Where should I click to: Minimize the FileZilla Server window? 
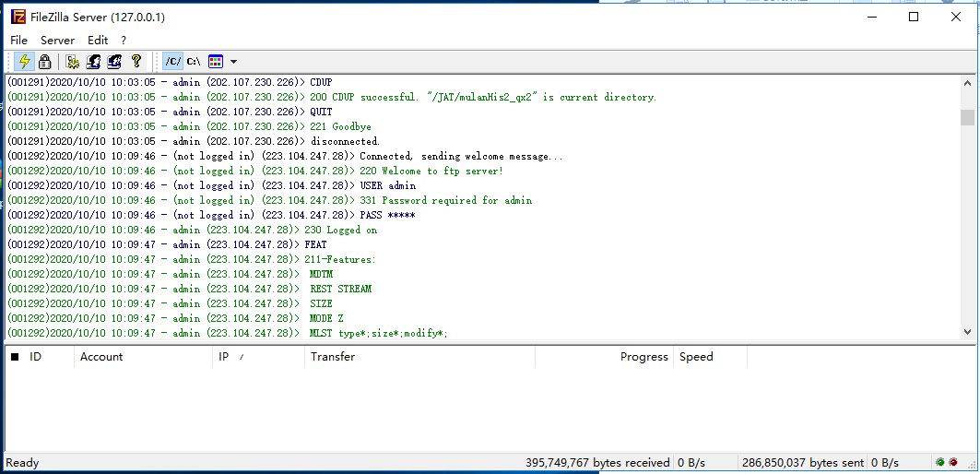[871, 17]
